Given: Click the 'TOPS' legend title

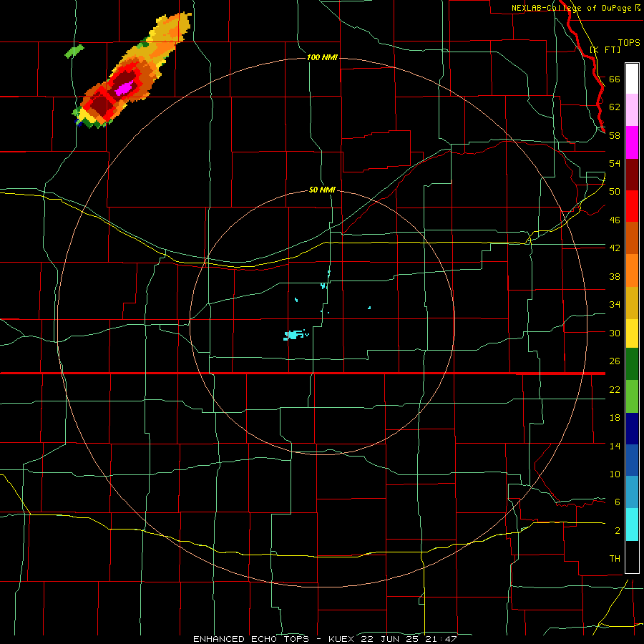Looking at the screenshot, I should pyautogui.click(x=629, y=42).
